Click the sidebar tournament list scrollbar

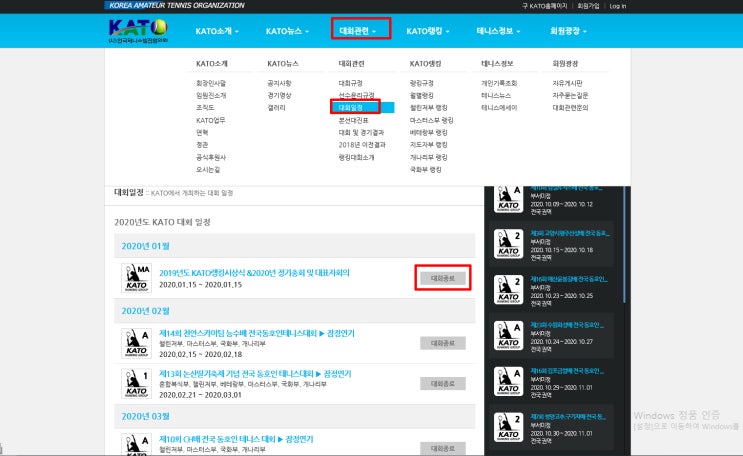click(x=625, y=244)
